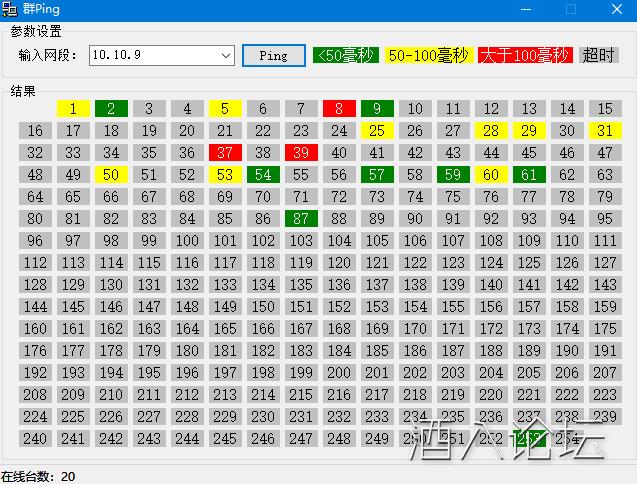Select green host cell number 61
The width and height of the screenshot is (637, 484).
coord(529,175)
